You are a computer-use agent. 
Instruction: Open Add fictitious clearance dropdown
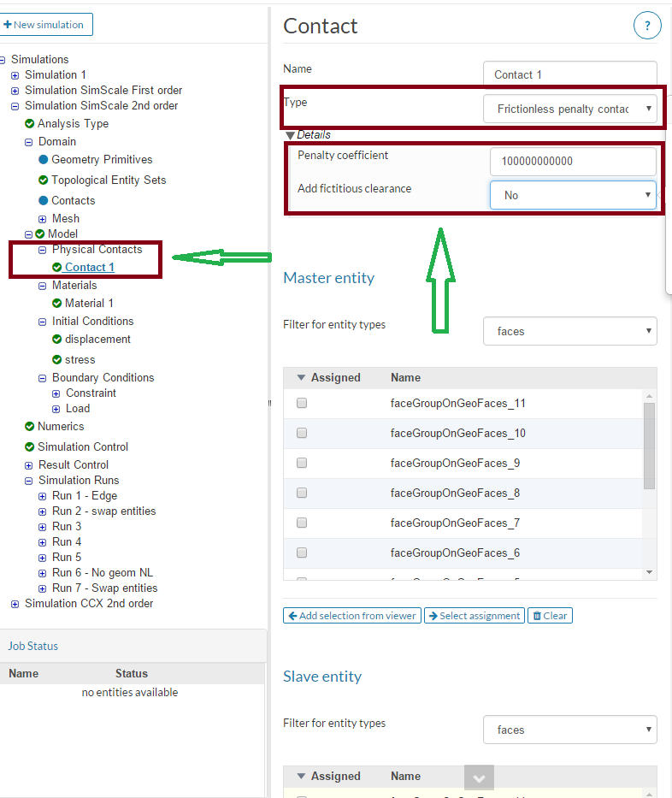point(573,195)
